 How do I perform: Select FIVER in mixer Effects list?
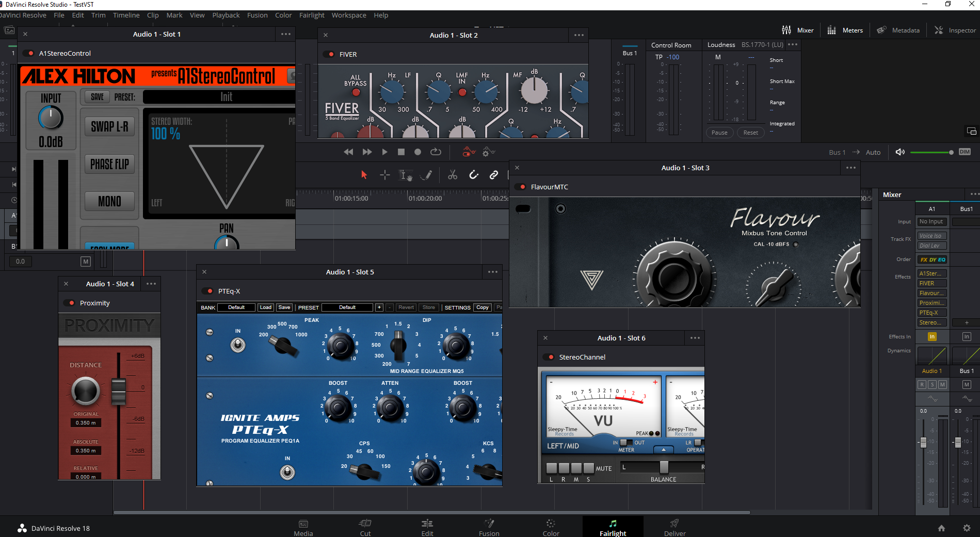click(x=931, y=283)
